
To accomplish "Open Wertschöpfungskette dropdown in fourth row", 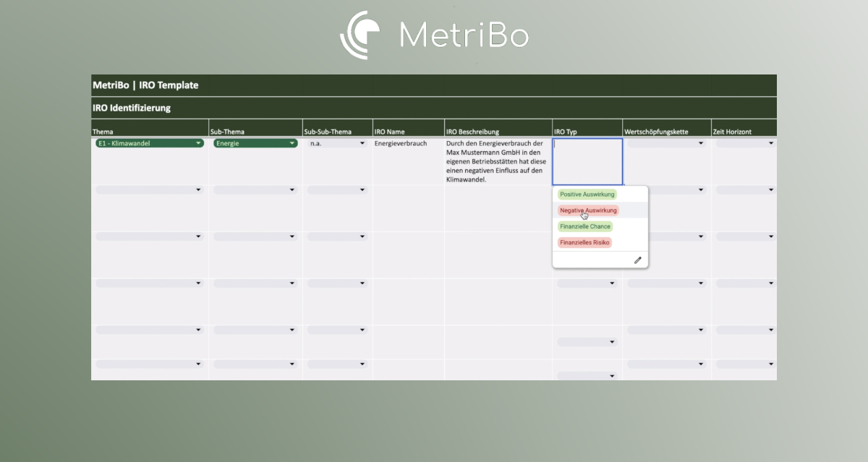I will click(666, 283).
